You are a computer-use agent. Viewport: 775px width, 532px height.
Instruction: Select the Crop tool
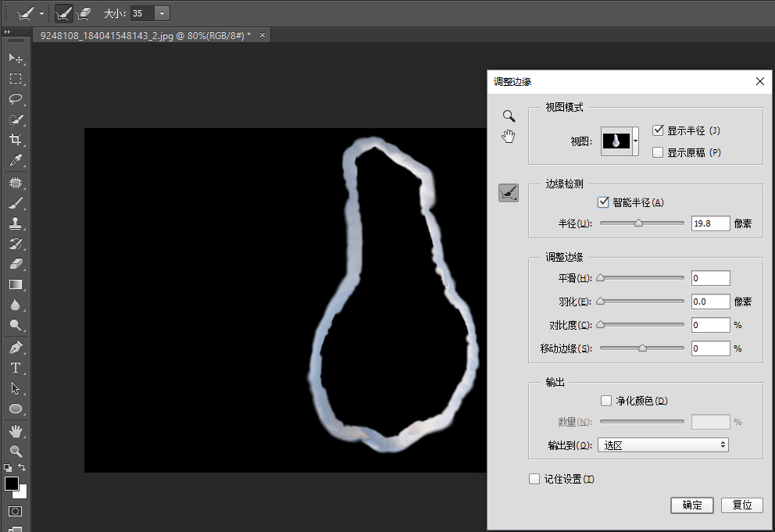(x=16, y=139)
